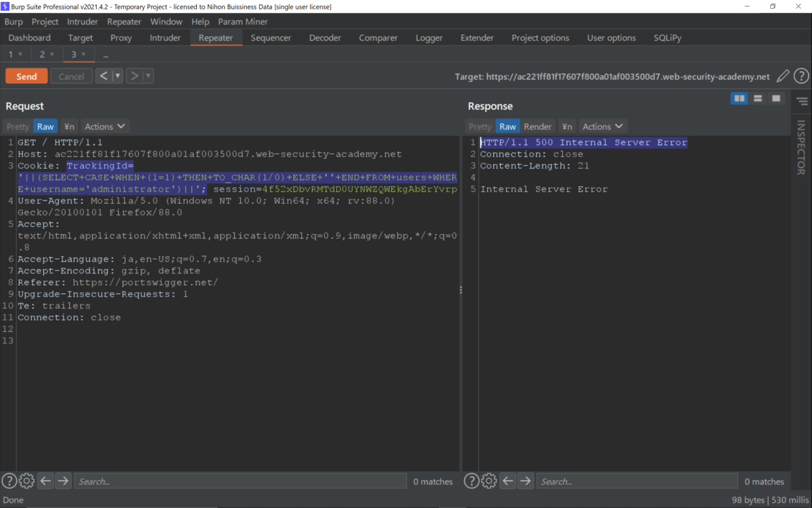Close Repeater request tab 3
This screenshot has height=508, width=812.
tap(84, 54)
